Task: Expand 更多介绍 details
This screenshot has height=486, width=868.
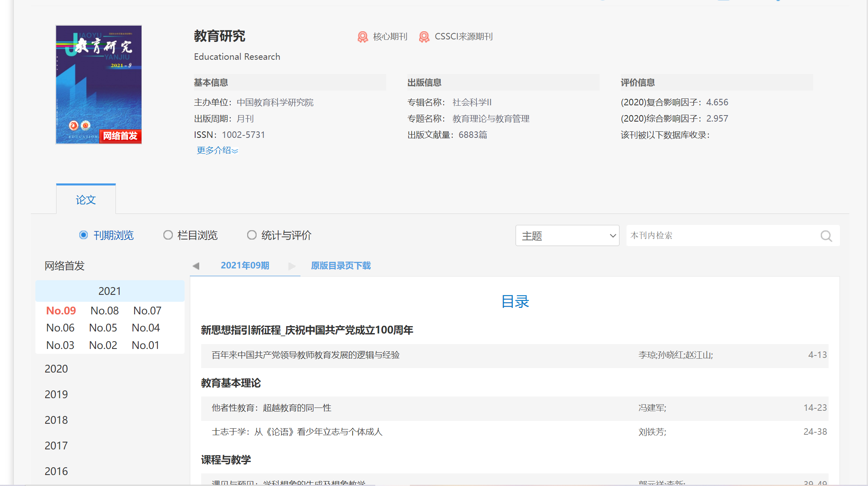Action: pos(217,150)
